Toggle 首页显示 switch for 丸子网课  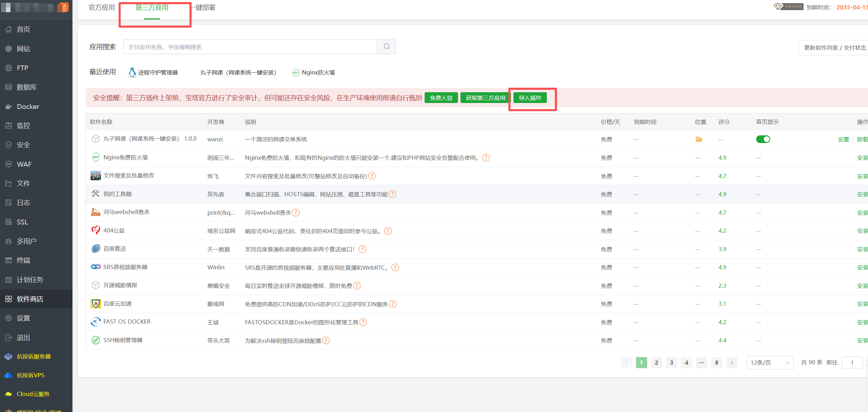point(763,139)
